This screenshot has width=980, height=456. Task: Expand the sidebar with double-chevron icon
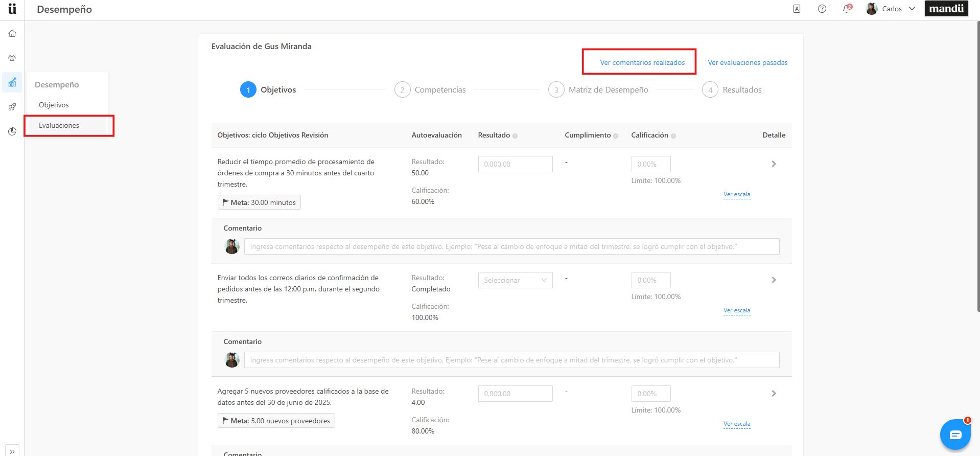click(12, 451)
